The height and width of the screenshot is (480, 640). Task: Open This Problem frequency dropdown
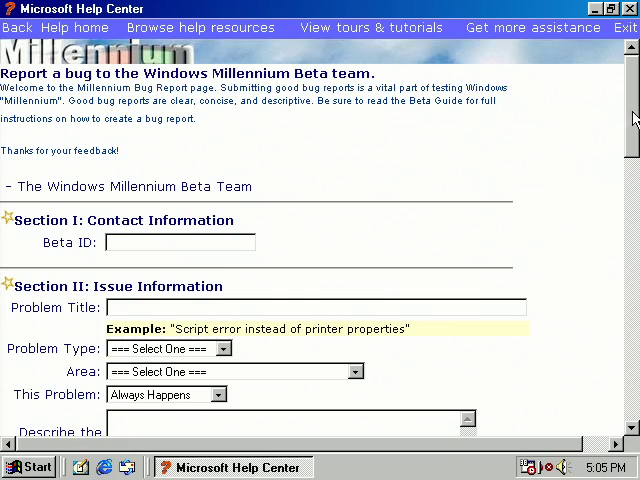(167, 395)
